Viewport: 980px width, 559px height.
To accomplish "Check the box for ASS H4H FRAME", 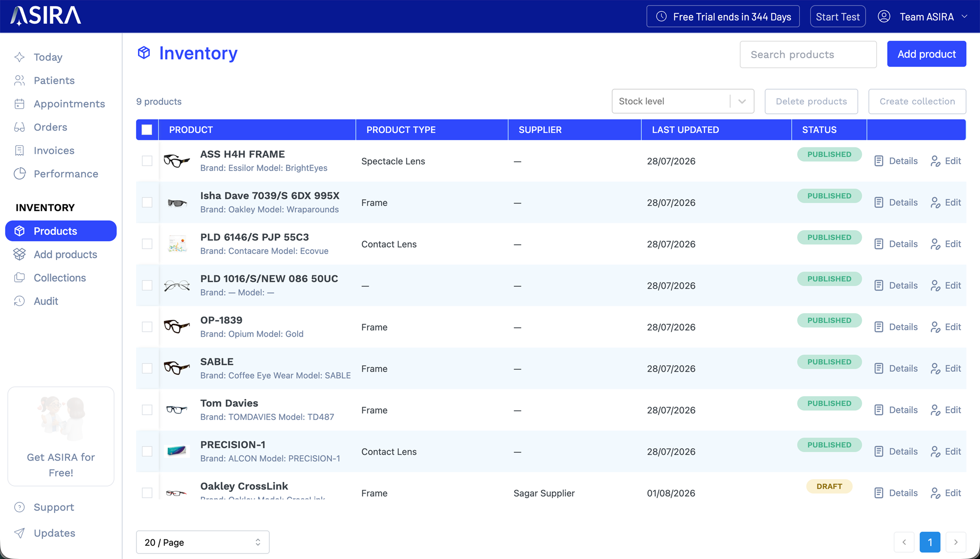I will (x=147, y=161).
